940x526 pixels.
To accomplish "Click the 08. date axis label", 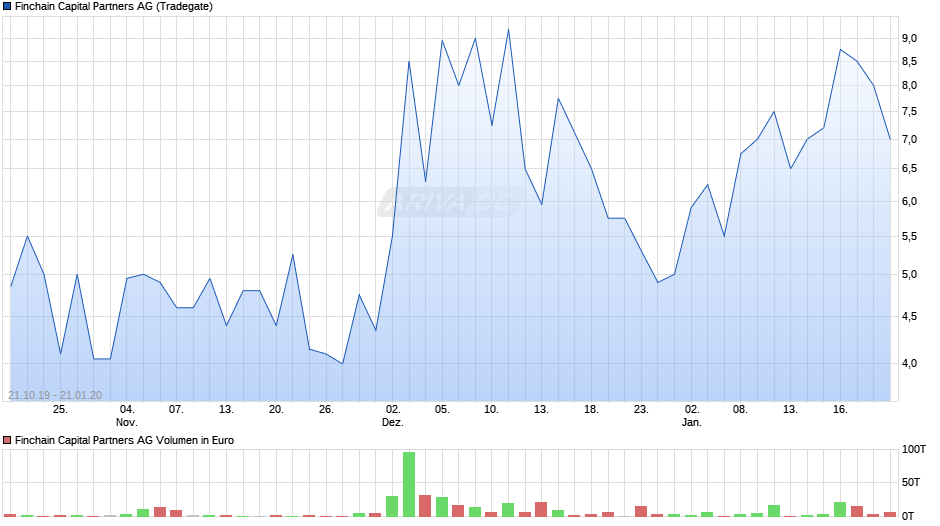I will (x=740, y=409).
